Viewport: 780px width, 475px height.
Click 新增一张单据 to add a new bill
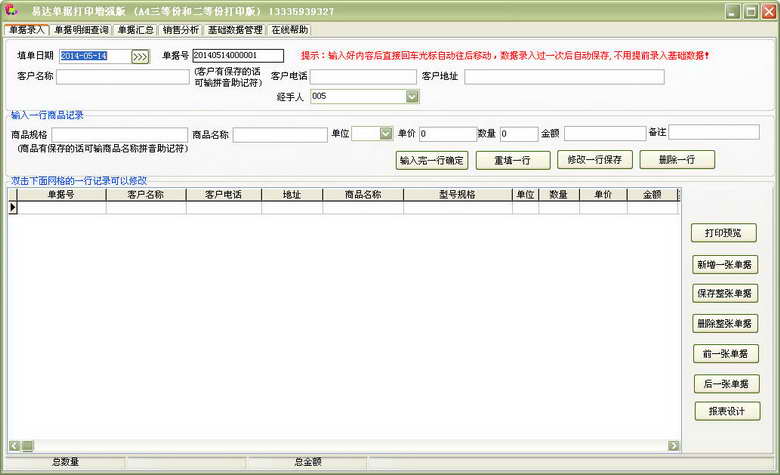point(727,265)
